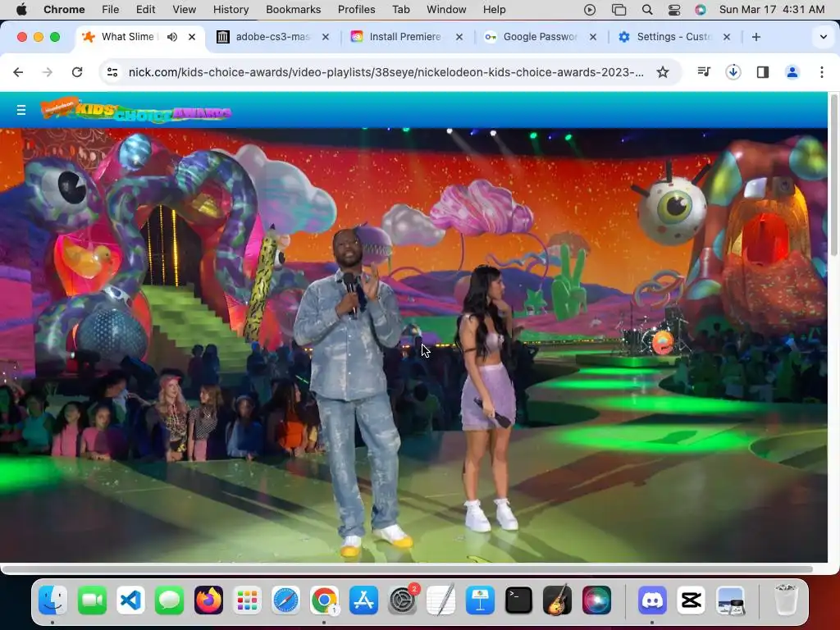
Task: Go back to the previous page
Action: click(18, 72)
